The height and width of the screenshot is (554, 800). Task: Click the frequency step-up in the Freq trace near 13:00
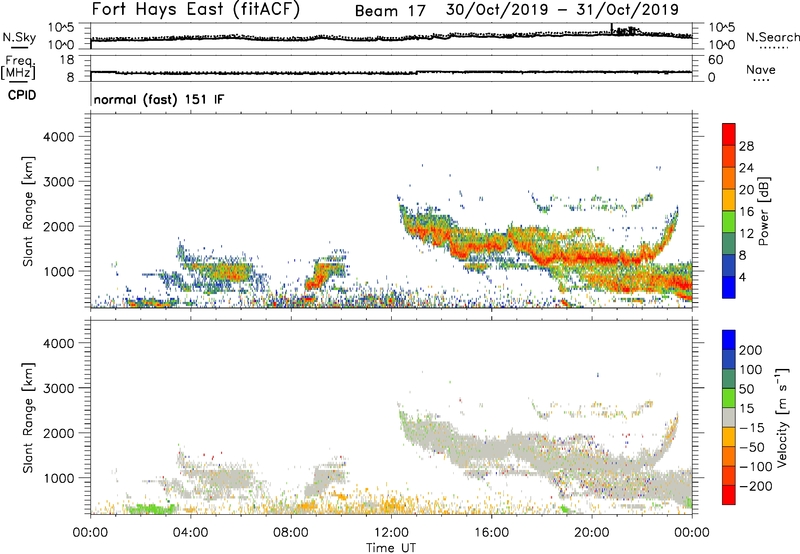tap(417, 72)
